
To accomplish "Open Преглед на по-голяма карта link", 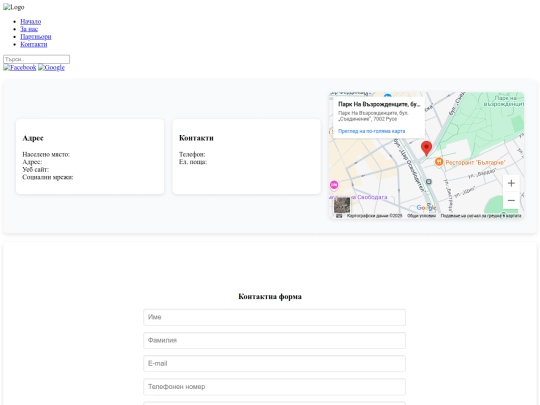I will (372, 131).
